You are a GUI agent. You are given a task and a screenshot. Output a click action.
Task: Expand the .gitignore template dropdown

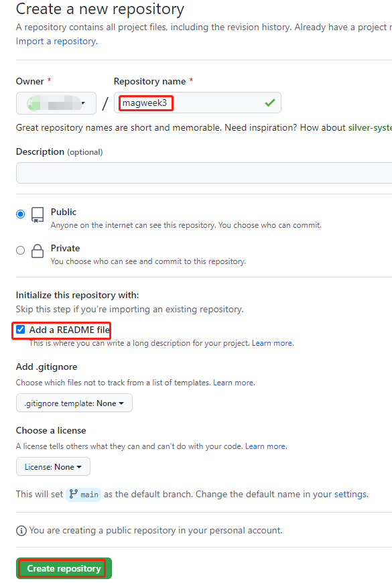(x=74, y=403)
